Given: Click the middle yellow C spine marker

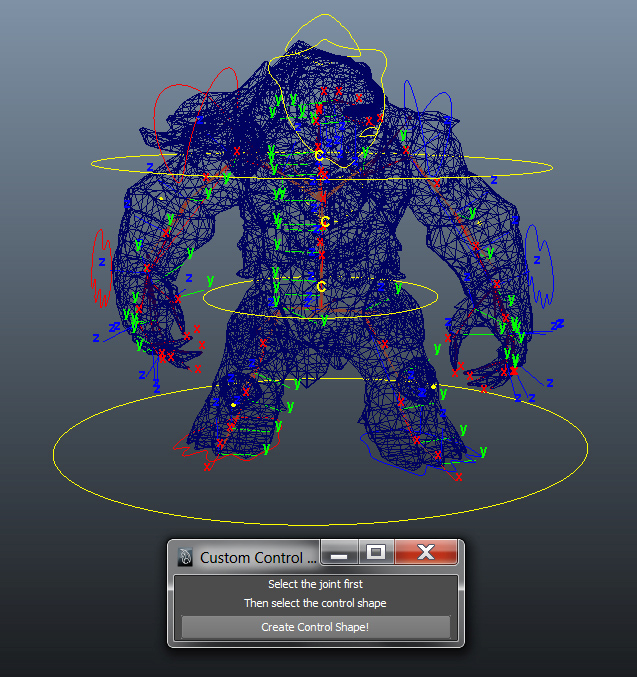Looking at the screenshot, I should (x=324, y=222).
